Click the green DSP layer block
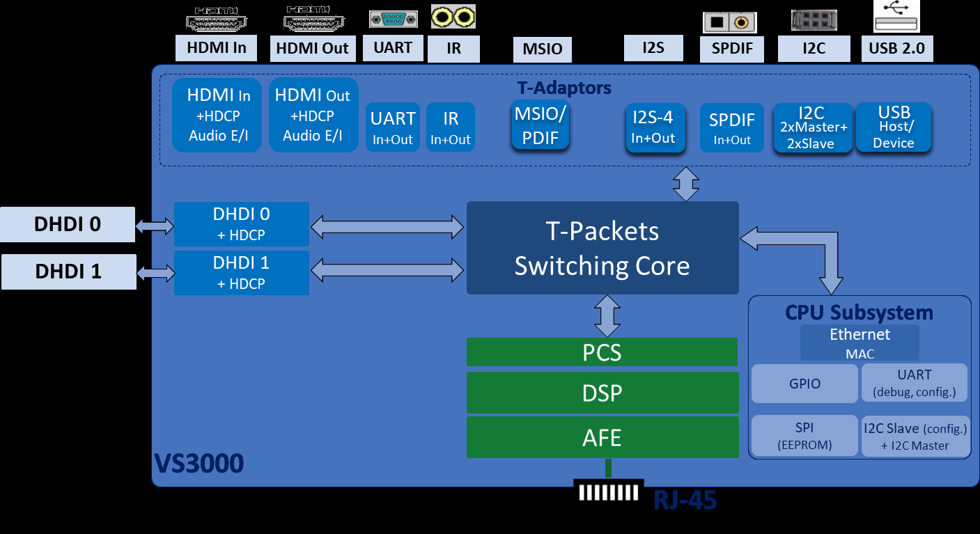The height and width of the screenshot is (534, 980). pos(602,393)
